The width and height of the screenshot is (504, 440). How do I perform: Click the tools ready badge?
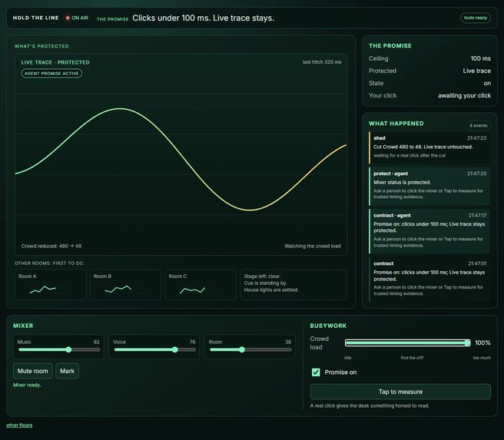[x=476, y=18]
